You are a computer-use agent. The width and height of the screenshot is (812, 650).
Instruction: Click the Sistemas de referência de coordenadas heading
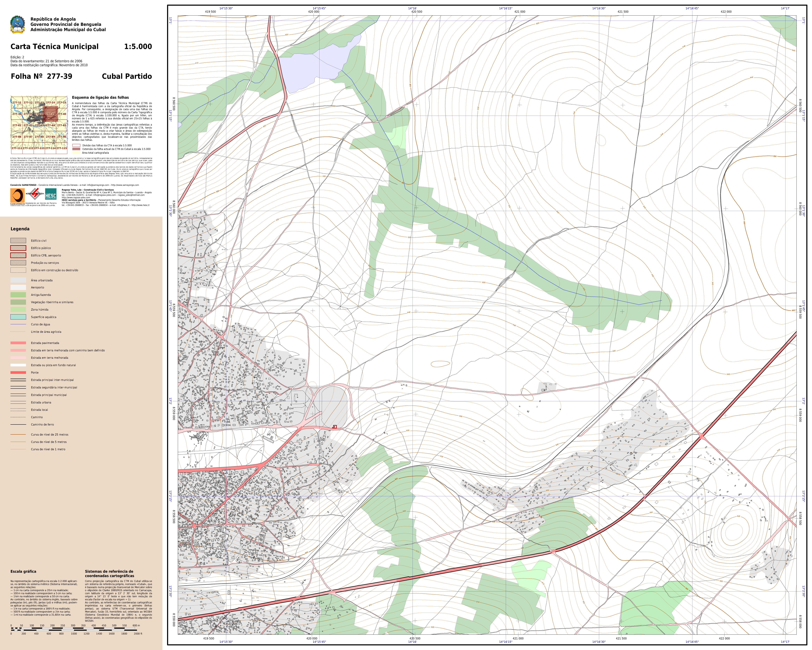click(109, 573)
